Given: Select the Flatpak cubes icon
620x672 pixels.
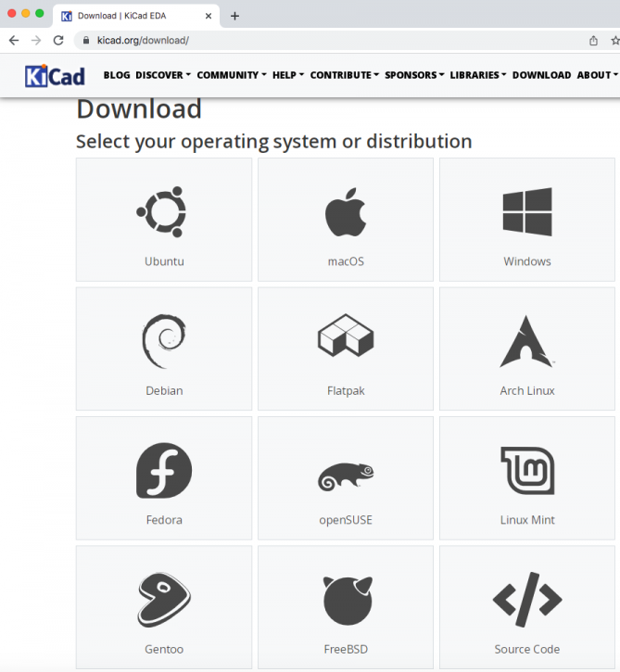Looking at the screenshot, I should 346,336.
